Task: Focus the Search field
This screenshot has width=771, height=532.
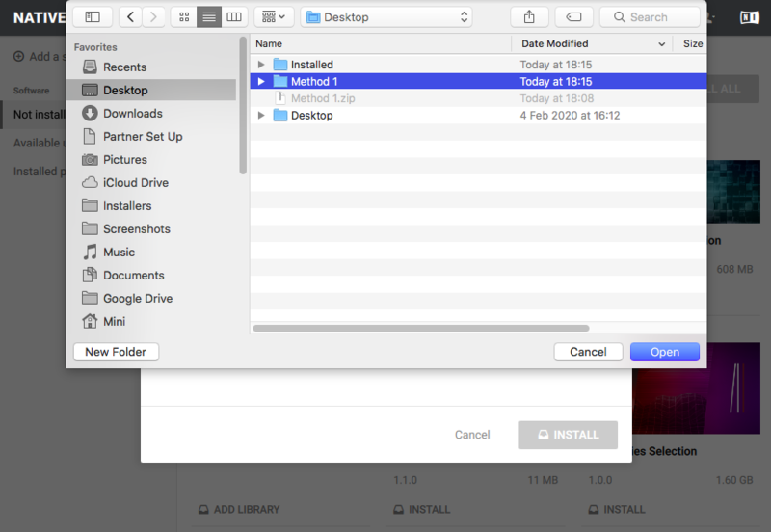Action: click(x=650, y=17)
